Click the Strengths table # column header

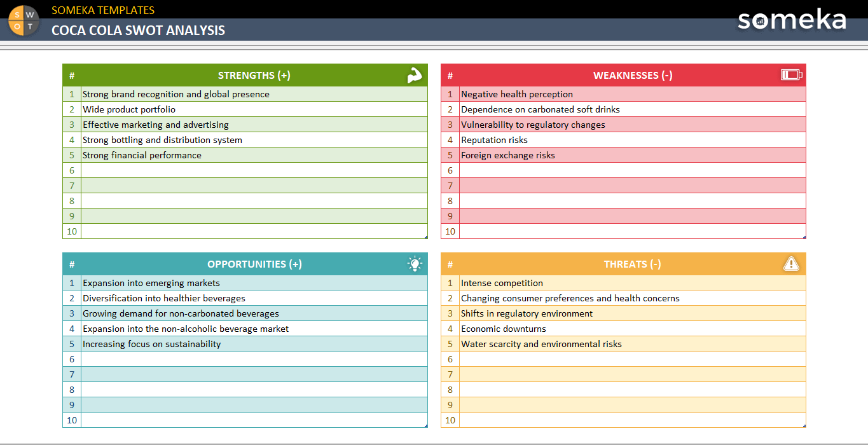[x=72, y=75]
